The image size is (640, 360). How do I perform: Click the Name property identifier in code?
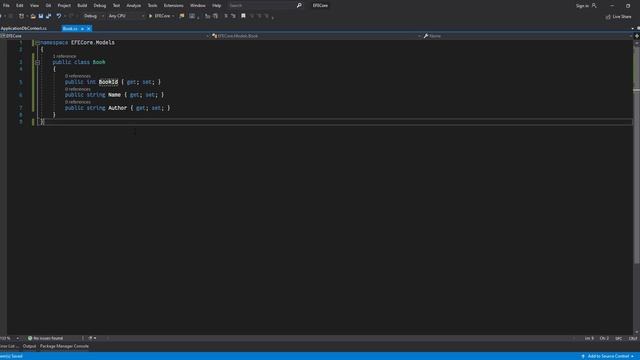(114, 95)
